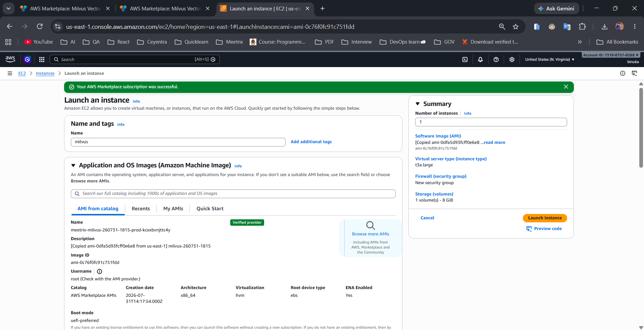
Task: Open the info panel circle icon
Action: [623, 73]
